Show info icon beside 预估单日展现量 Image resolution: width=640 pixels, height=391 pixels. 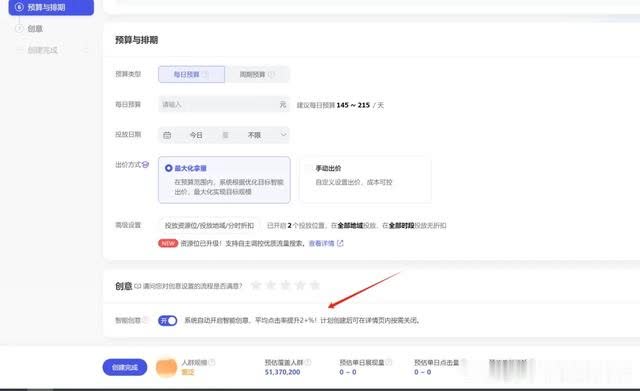pos(389,362)
